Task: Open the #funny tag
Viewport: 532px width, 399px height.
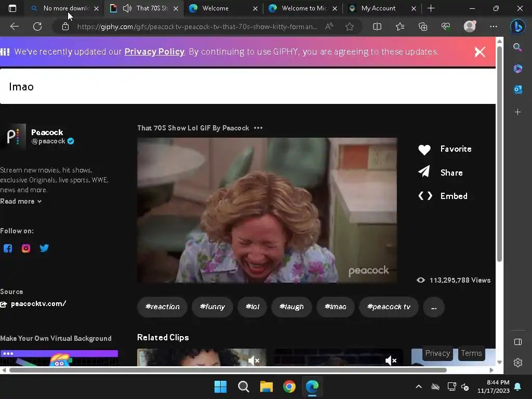Action: click(212, 307)
